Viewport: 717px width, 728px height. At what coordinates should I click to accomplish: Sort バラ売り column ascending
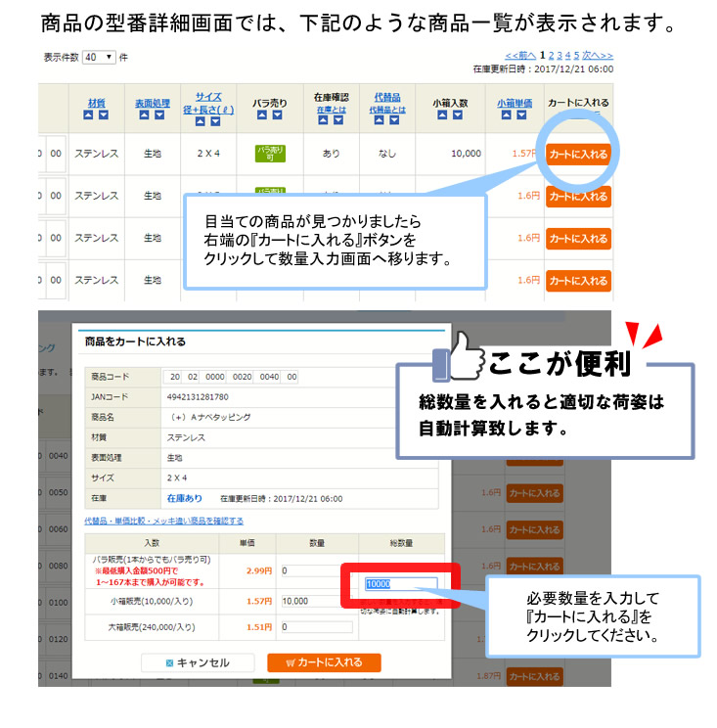click(264, 115)
